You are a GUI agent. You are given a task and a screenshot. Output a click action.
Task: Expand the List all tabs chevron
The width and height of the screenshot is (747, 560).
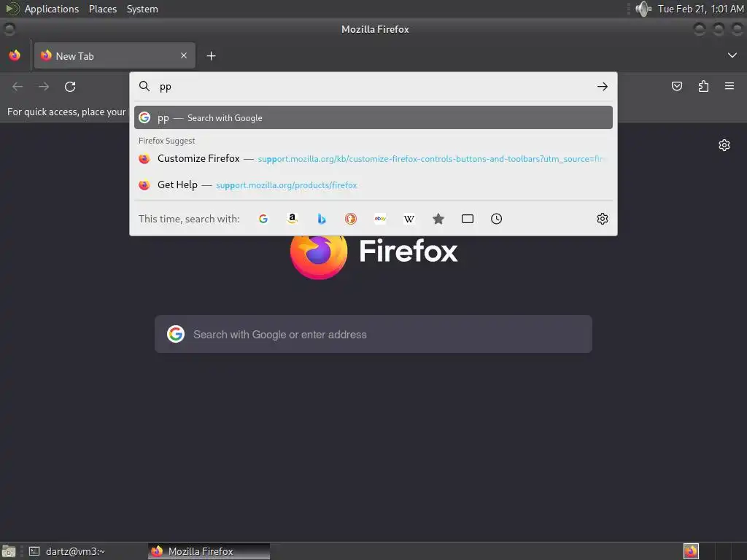[x=732, y=55]
